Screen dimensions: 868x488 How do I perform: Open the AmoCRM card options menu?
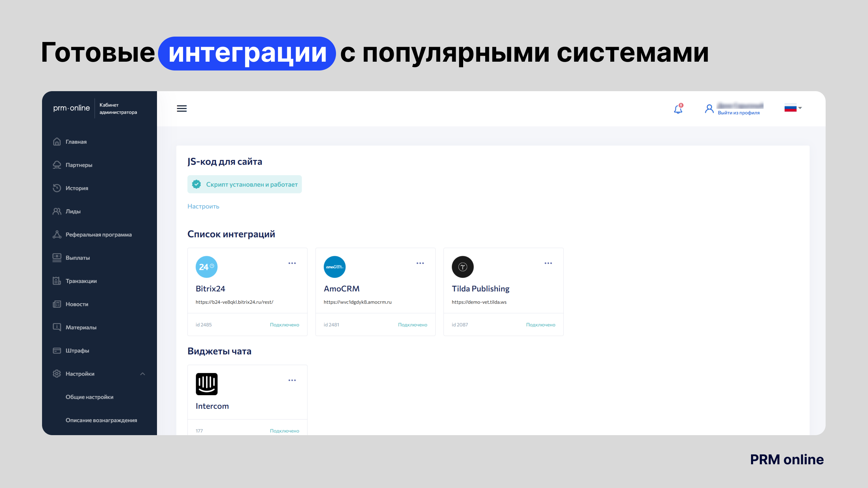click(x=420, y=263)
